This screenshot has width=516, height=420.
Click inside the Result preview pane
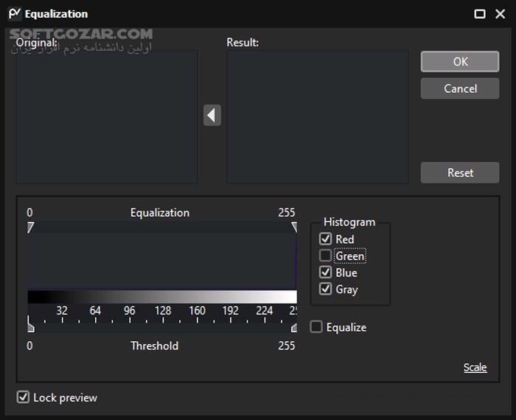pyautogui.click(x=317, y=116)
